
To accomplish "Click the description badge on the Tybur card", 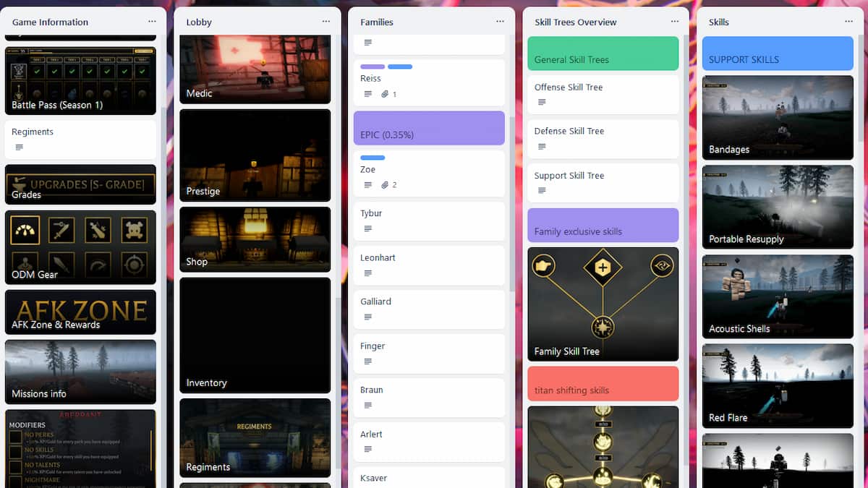I will tap(367, 228).
